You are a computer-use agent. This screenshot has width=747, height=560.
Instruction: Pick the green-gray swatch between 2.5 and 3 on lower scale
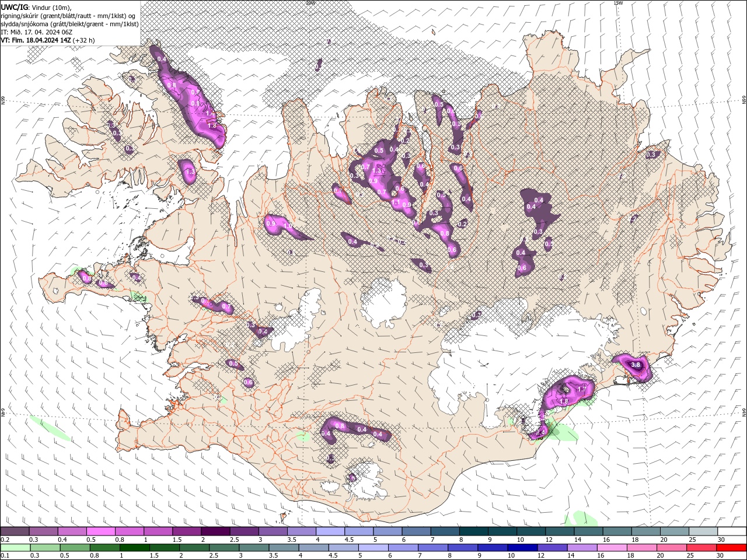coord(224,548)
